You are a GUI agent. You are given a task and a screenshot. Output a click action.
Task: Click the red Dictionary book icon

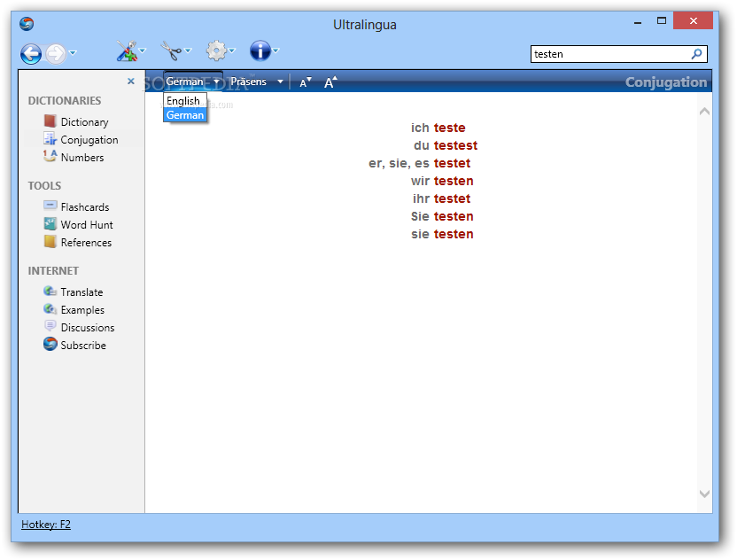(x=50, y=121)
